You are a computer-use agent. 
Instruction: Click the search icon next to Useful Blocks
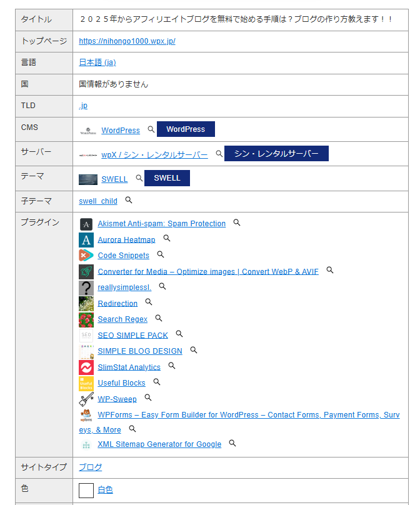tap(157, 382)
